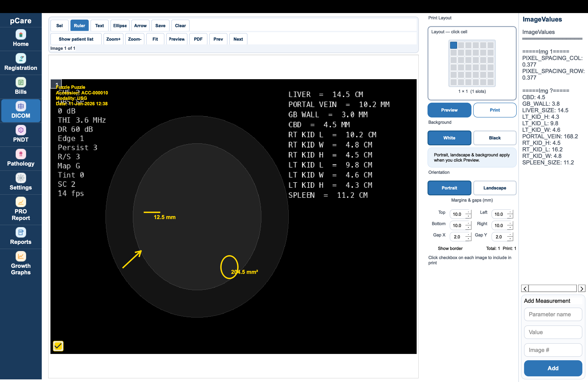Click the pCare logo text
Viewport: 588px width, 382px height.
coord(21,20)
